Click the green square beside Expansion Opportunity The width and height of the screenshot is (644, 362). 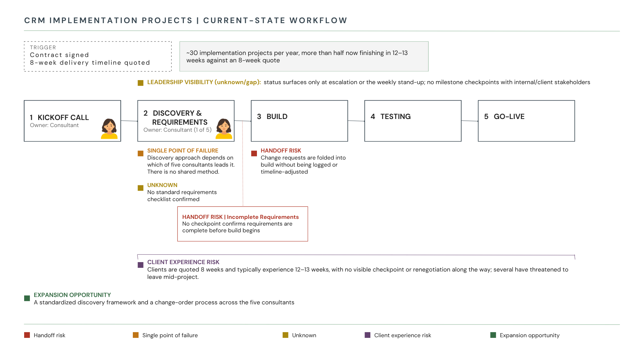[x=27, y=298]
